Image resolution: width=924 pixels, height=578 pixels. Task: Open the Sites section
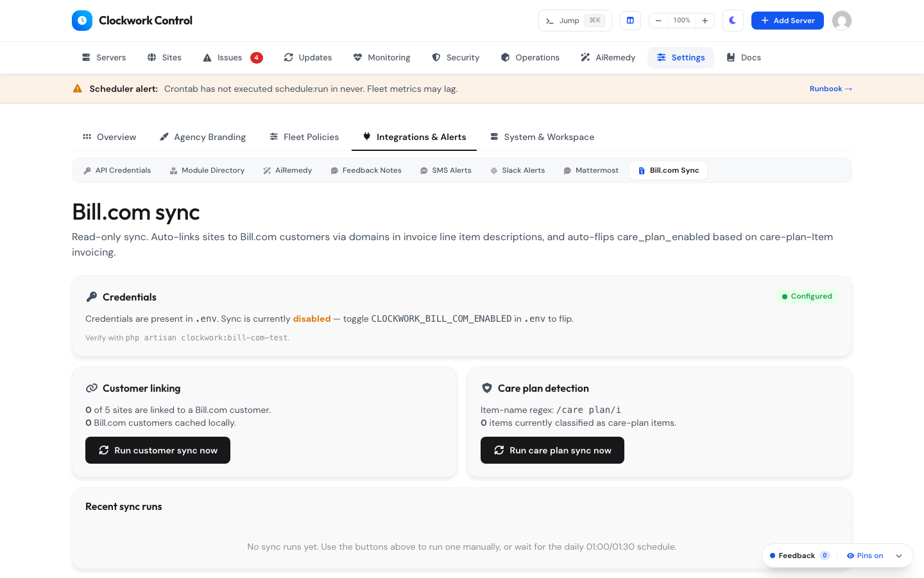[164, 57]
